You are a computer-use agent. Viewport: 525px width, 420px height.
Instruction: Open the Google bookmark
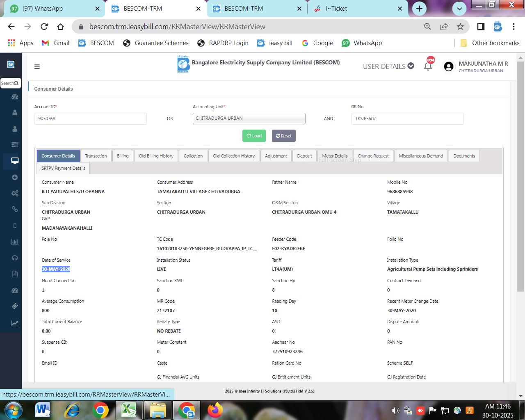(x=317, y=43)
